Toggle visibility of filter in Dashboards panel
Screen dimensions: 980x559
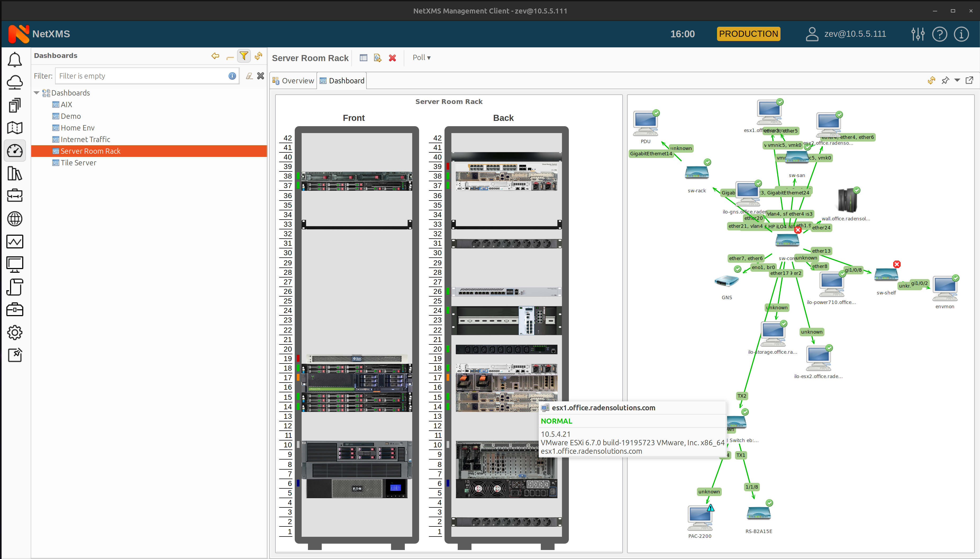point(244,56)
